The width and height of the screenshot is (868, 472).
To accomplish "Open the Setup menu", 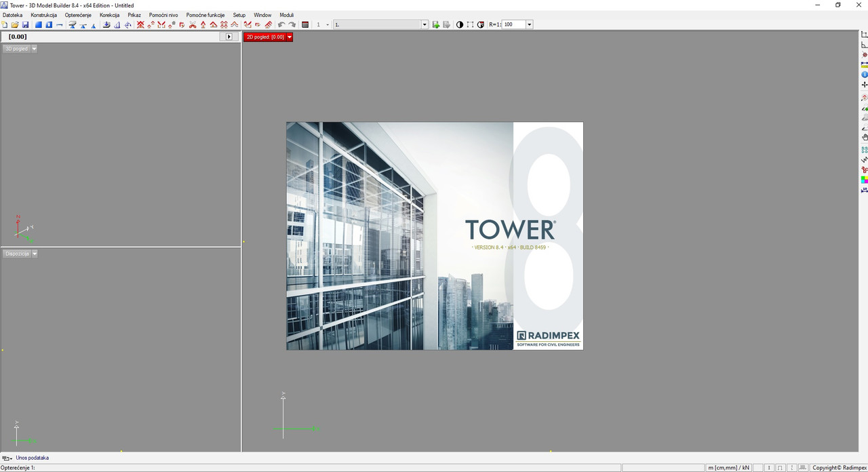I will (x=239, y=15).
